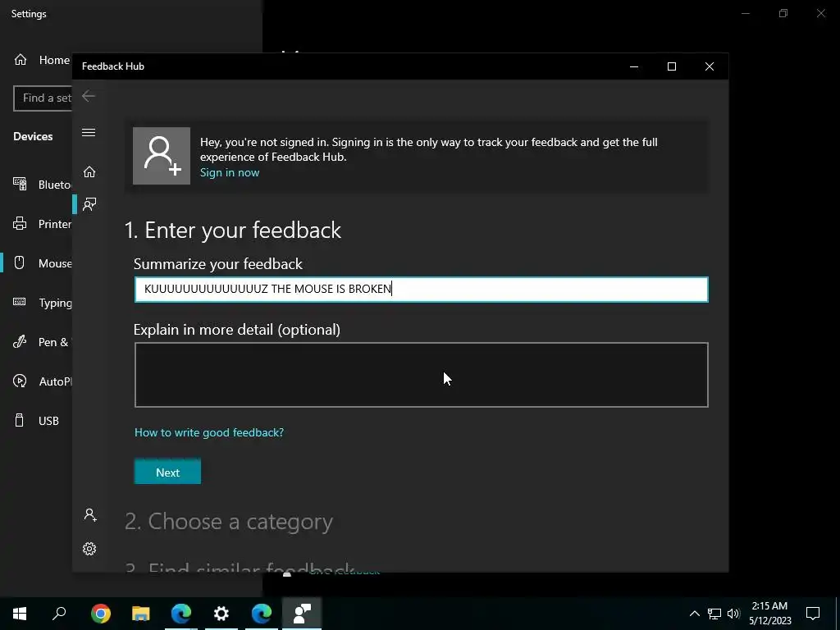Click Feedback Hub taskbar icon
The width and height of the screenshot is (840, 630).
point(302,614)
